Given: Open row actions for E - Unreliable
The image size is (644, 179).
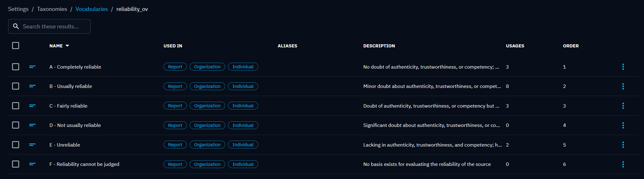Looking at the screenshot, I should tap(623, 145).
